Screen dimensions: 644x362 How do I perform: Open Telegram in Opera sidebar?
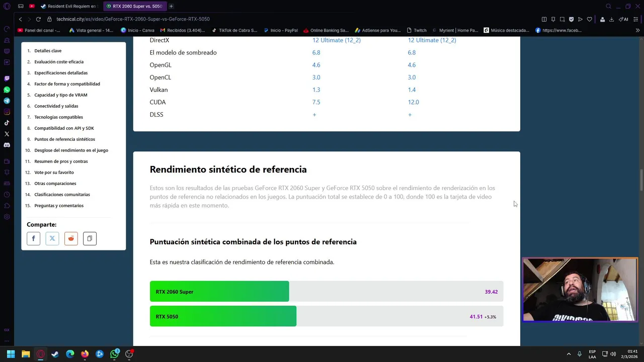tap(7, 101)
